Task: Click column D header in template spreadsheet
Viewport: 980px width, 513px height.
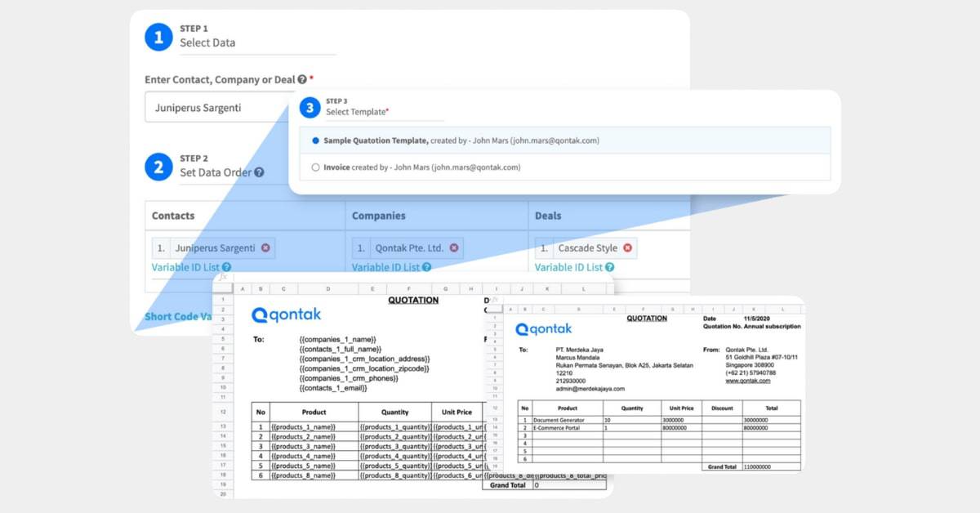Action: tap(327, 288)
